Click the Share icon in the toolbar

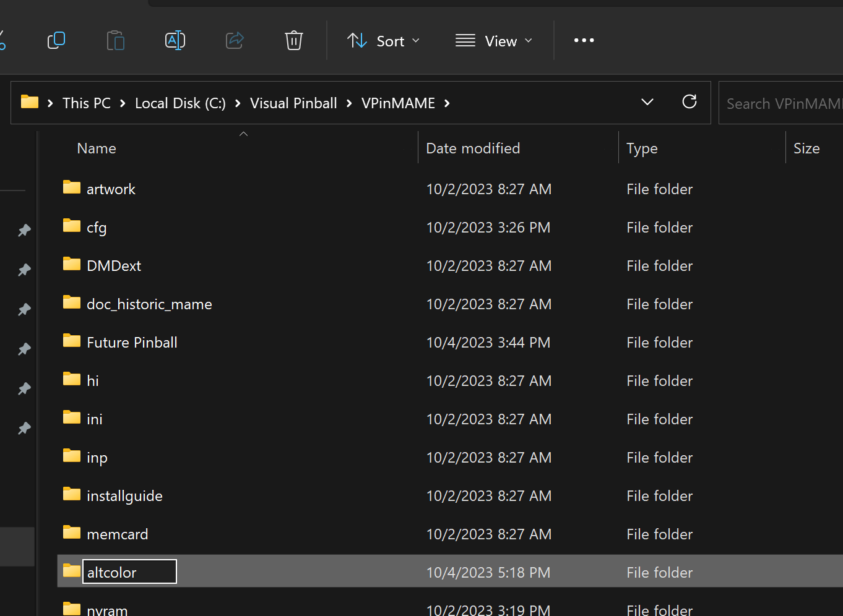[235, 40]
